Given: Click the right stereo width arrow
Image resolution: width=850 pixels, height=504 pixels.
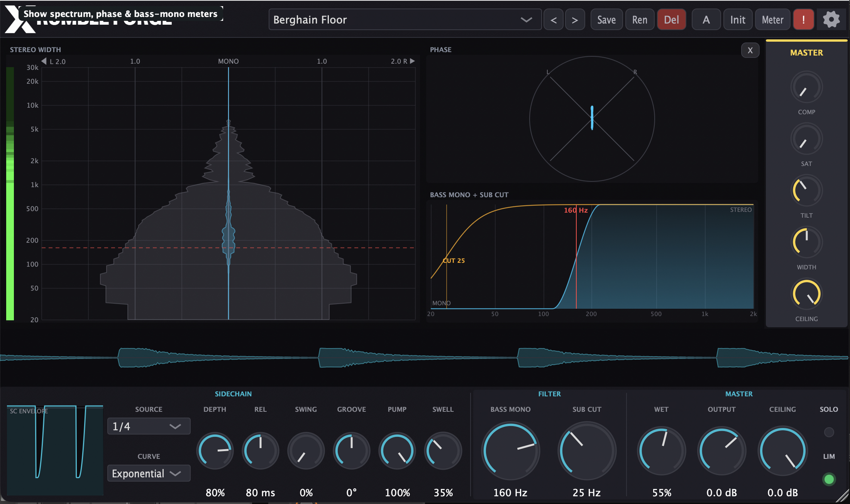Looking at the screenshot, I should point(412,61).
